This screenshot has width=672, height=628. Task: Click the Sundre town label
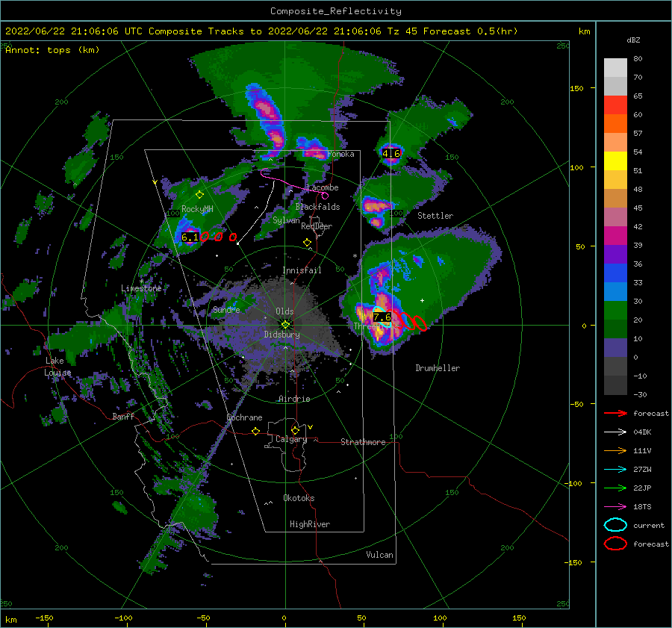coord(226,310)
